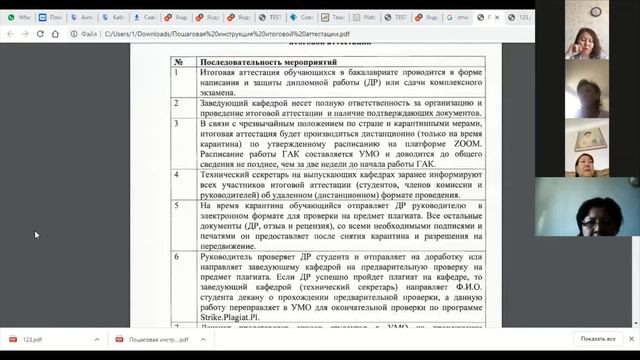Click the header 'Последовательность мероприятий'
Viewport: 640px width, 360px height.
(x=268, y=62)
